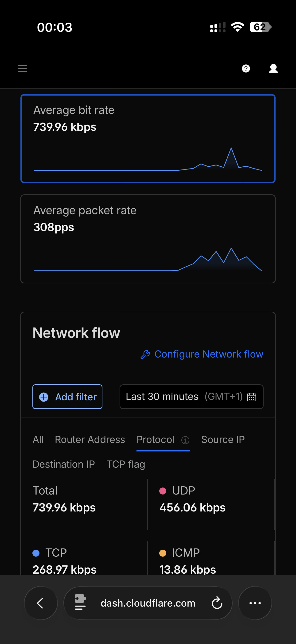
Task: Click the calendar icon in time selector
Action: coord(251,397)
